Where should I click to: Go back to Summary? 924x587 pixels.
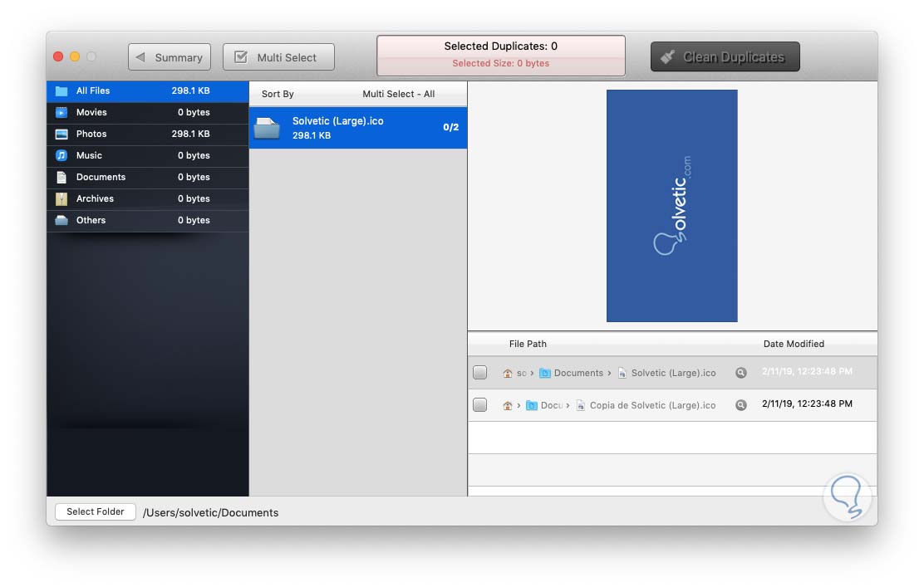click(170, 57)
